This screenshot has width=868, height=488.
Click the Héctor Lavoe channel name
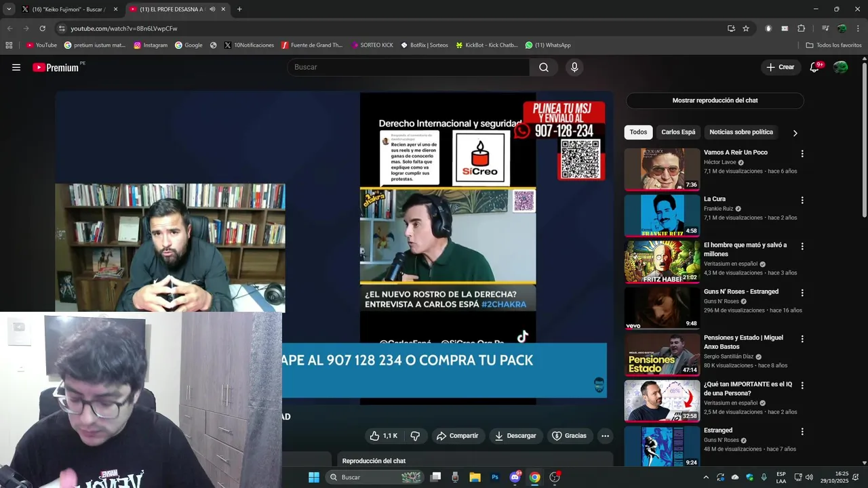[x=719, y=163]
